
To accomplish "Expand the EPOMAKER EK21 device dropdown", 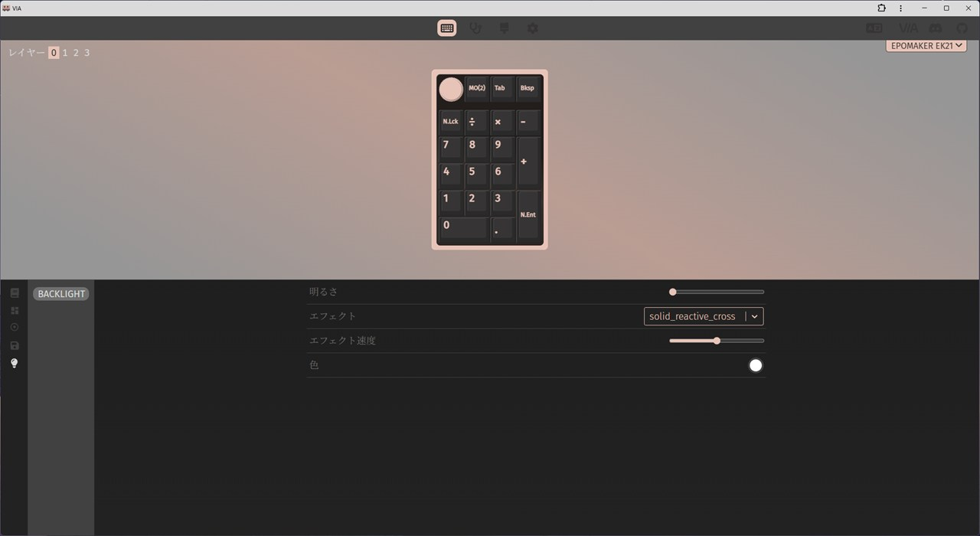I will coord(926,46).
